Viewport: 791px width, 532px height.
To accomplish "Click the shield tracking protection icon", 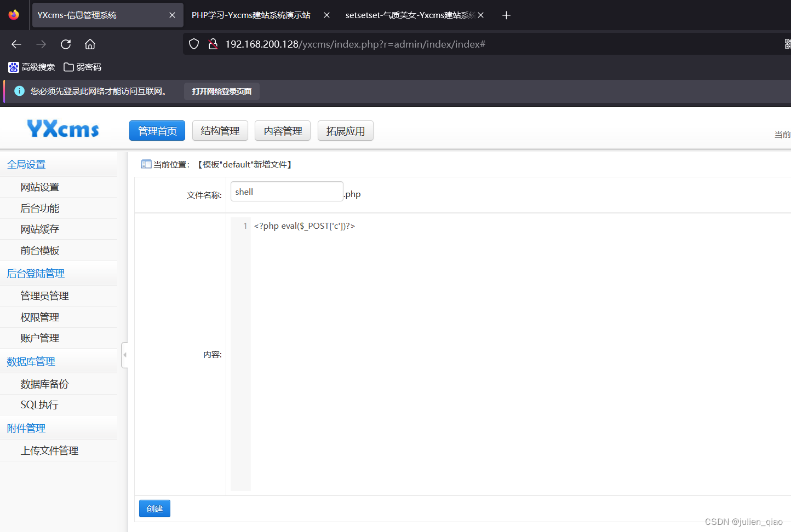I will [x=194, y=44].
